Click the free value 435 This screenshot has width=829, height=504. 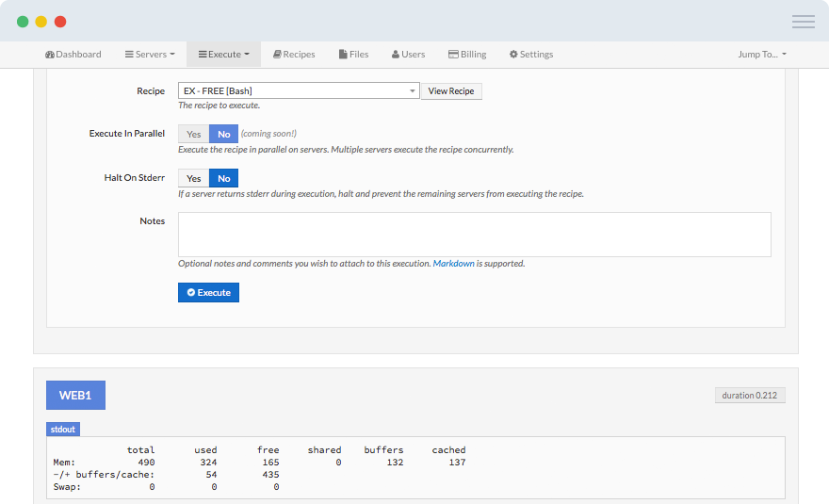point(270,475)
